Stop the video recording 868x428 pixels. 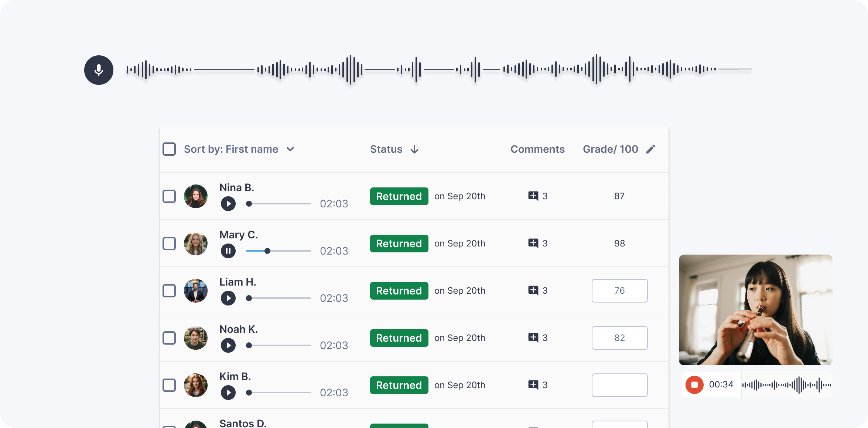point(694,385)
